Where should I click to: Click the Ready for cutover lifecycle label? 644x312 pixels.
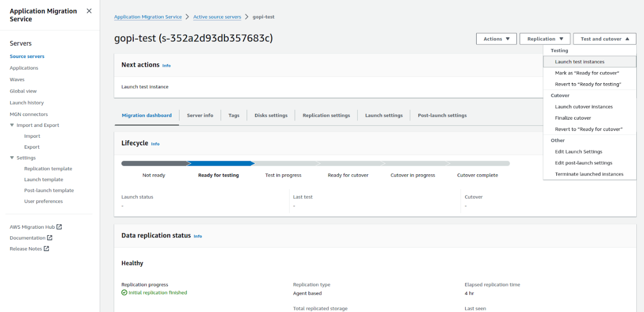348,175
